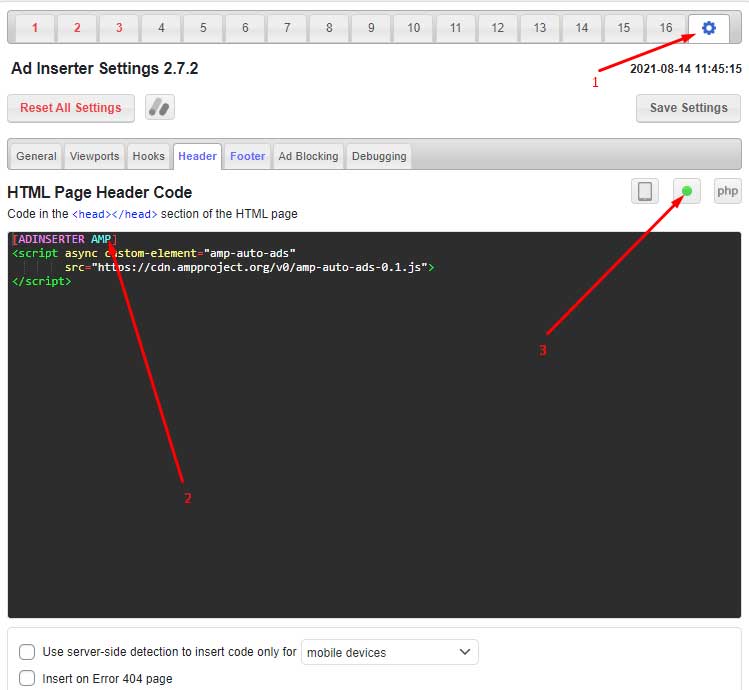Check Insert on Error 404 page
Image resolution: width=749 pixels, height=690 pixels.
(x=27, y=678)
